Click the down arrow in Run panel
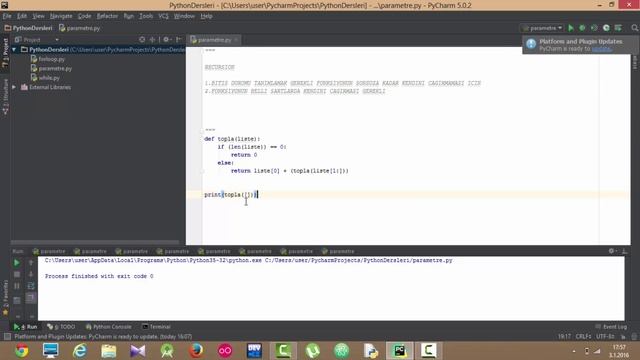640x360 pixels. 31,274
